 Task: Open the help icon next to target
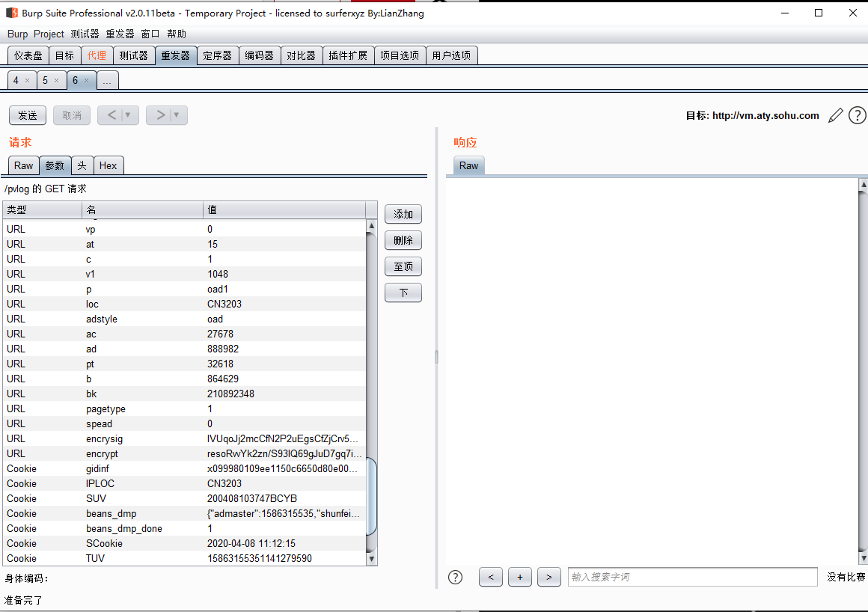point(857,115)
